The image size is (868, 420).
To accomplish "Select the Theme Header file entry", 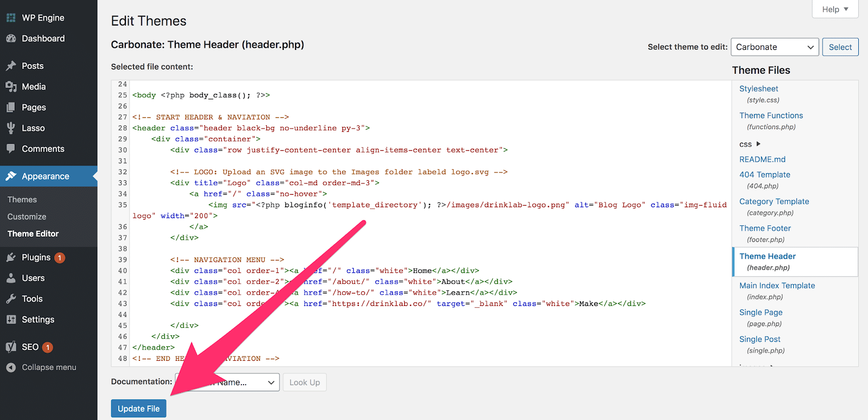I will (795, 262).
